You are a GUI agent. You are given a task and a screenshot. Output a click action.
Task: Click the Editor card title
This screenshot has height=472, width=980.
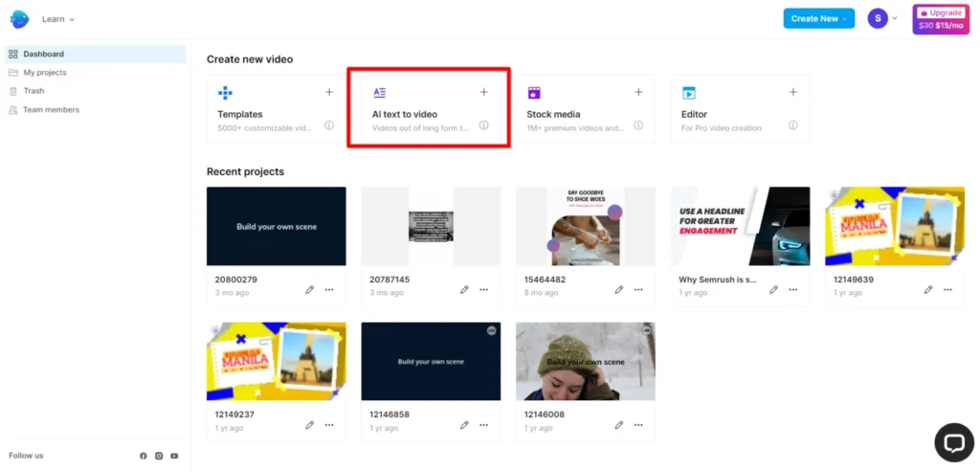coord(695,114)
